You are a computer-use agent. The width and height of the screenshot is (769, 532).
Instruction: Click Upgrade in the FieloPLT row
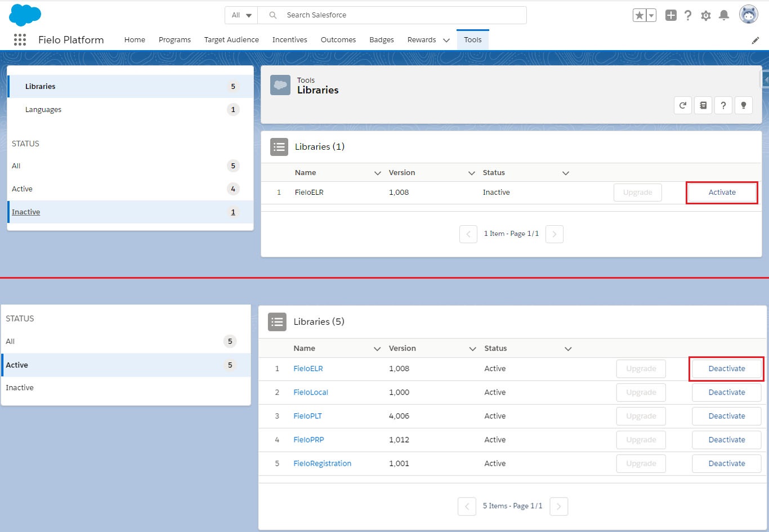pos(641,416)
